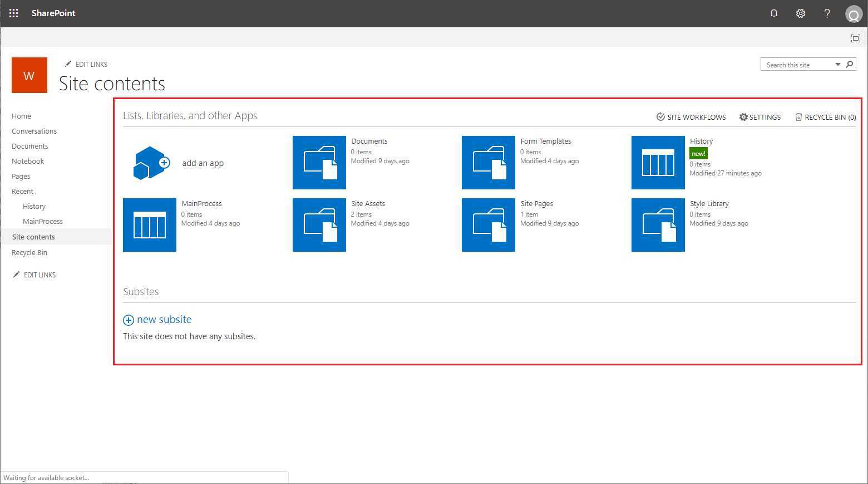
Task: Open the notifications bell
Action: (x=773, y=13)
